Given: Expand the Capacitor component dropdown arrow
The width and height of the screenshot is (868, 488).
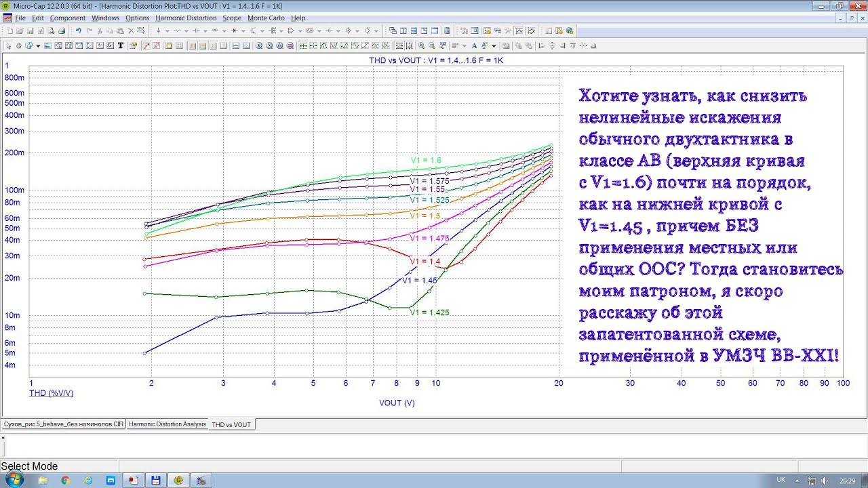Looking at the screenshot, I should [x=205, y=31].
